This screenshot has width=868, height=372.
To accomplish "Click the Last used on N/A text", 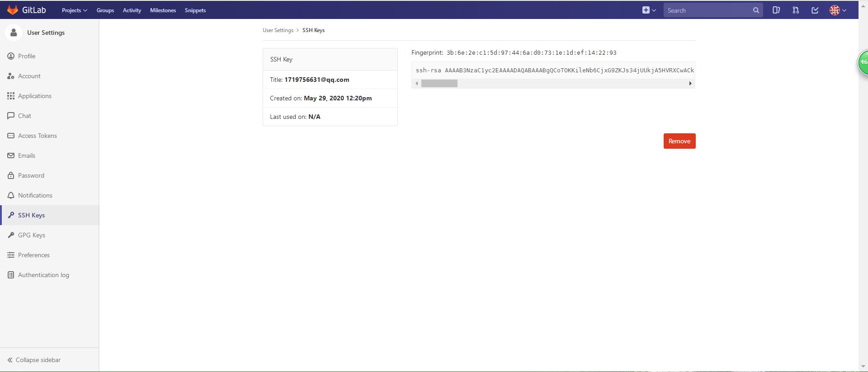I will (295, 117).
